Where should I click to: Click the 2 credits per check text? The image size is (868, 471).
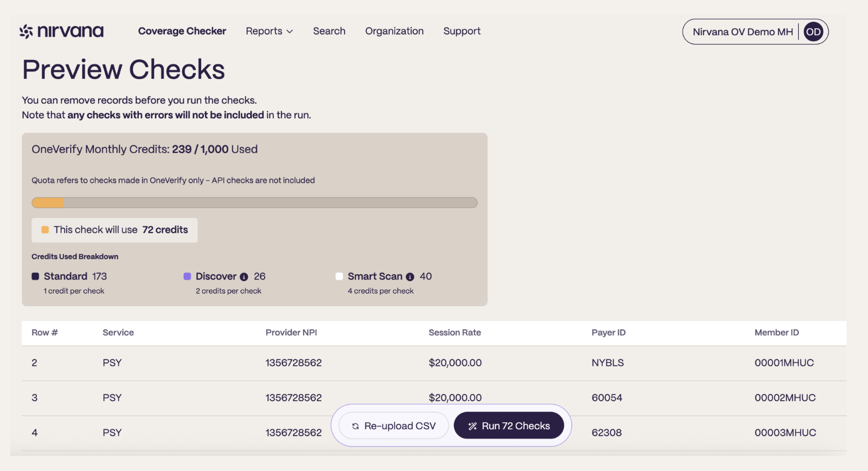[229, 291]
